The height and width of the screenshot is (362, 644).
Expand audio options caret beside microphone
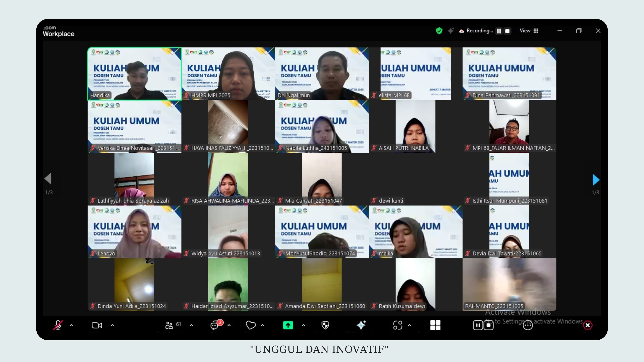tap(71, 325)
